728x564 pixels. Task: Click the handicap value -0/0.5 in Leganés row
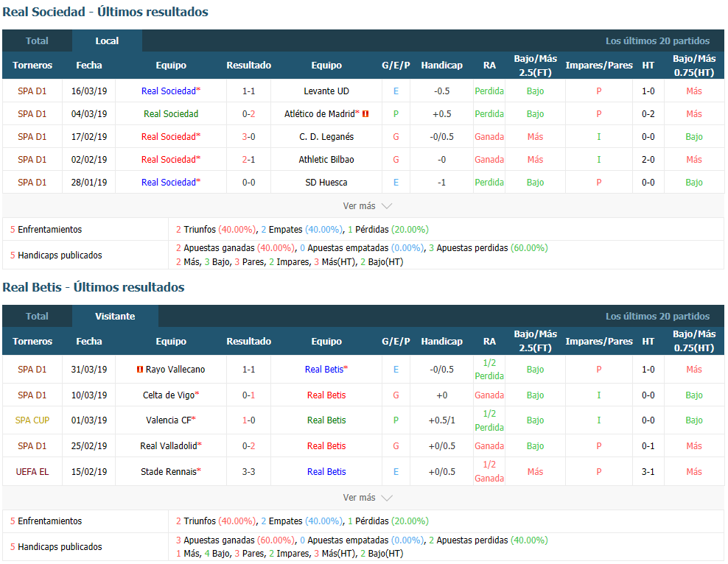tap(441, 137)
